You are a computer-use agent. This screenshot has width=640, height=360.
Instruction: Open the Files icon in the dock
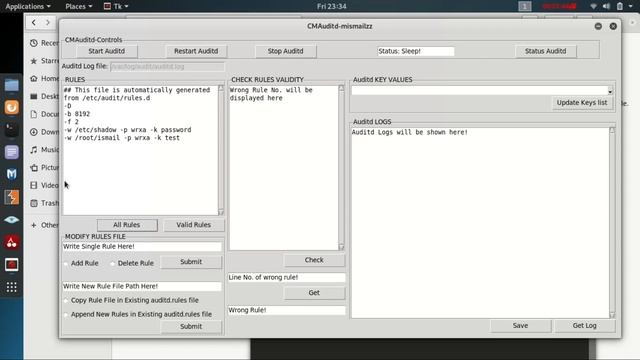click(x=11, y=85)
